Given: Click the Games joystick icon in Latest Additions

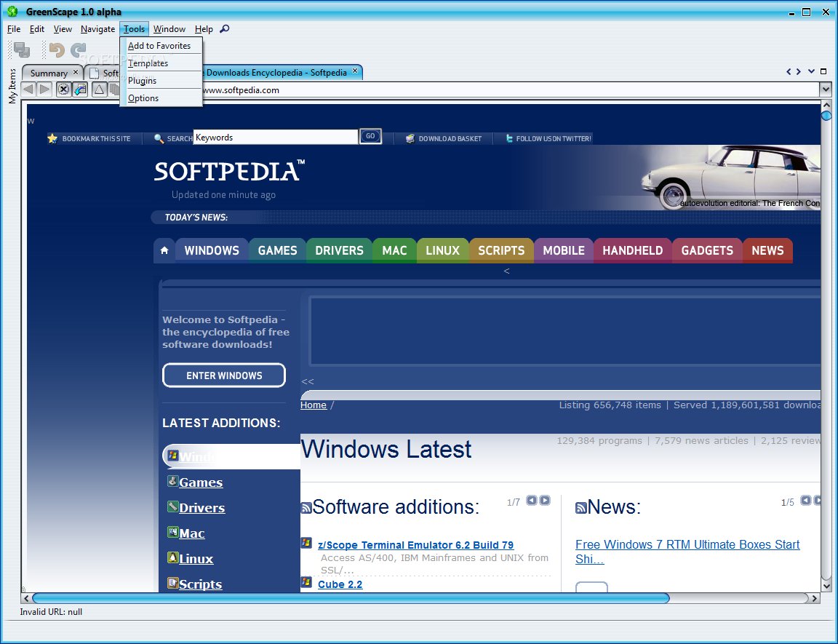Looking at the screenshot, I should (x=172, y=481).
